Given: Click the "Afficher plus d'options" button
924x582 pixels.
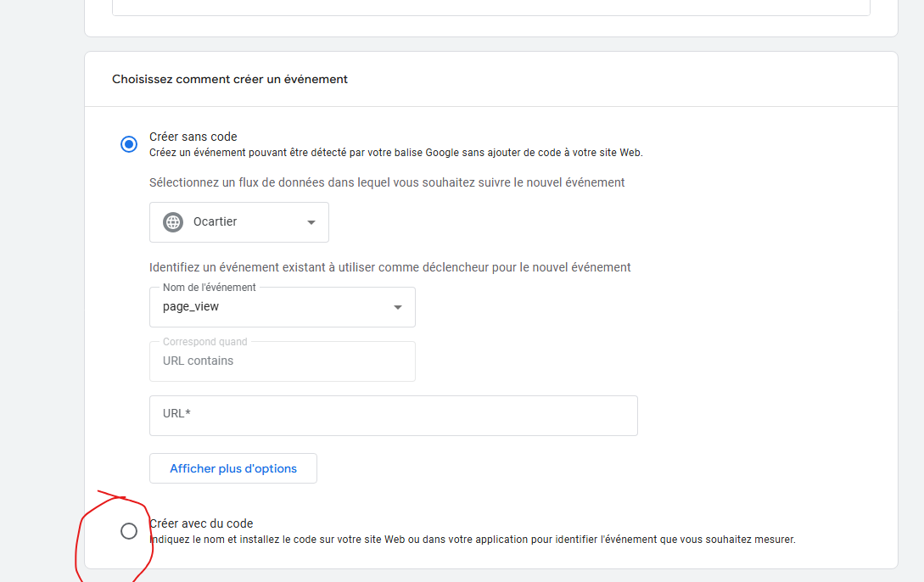Looking at the screenshot, I should tap(233, 468).
